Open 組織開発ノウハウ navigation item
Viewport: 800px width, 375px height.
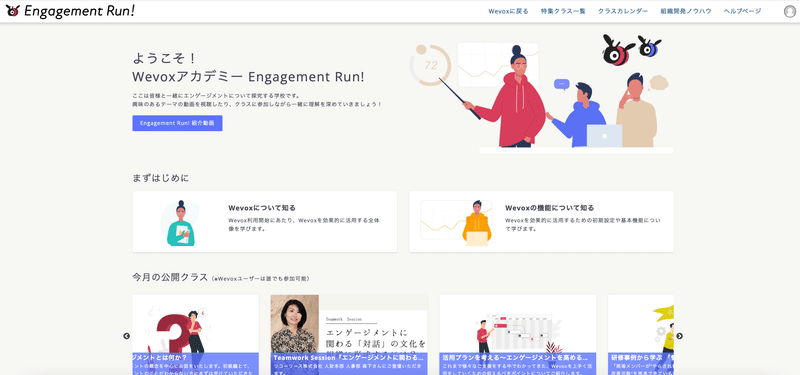(x=686, y=11)
